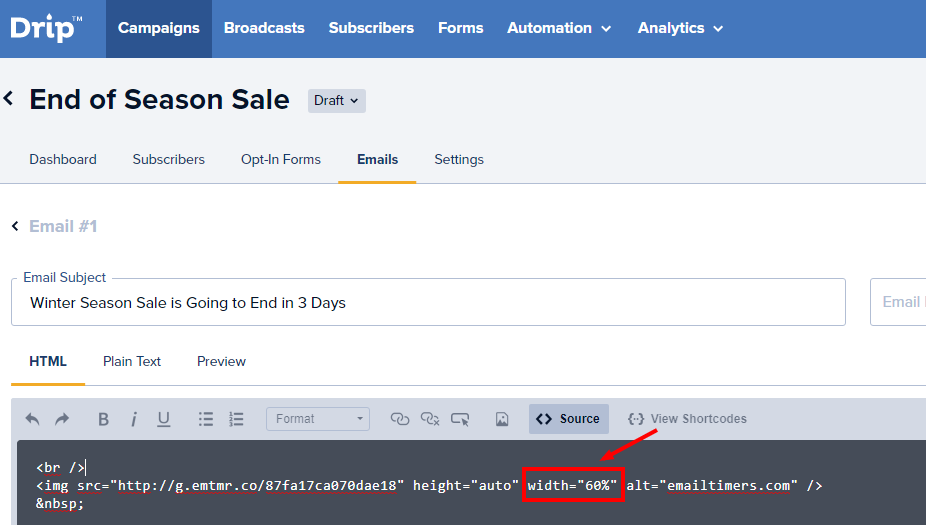Click the insert link icon
The height and width of the screenshot is (525, 926).
click(x=400, y=419)
